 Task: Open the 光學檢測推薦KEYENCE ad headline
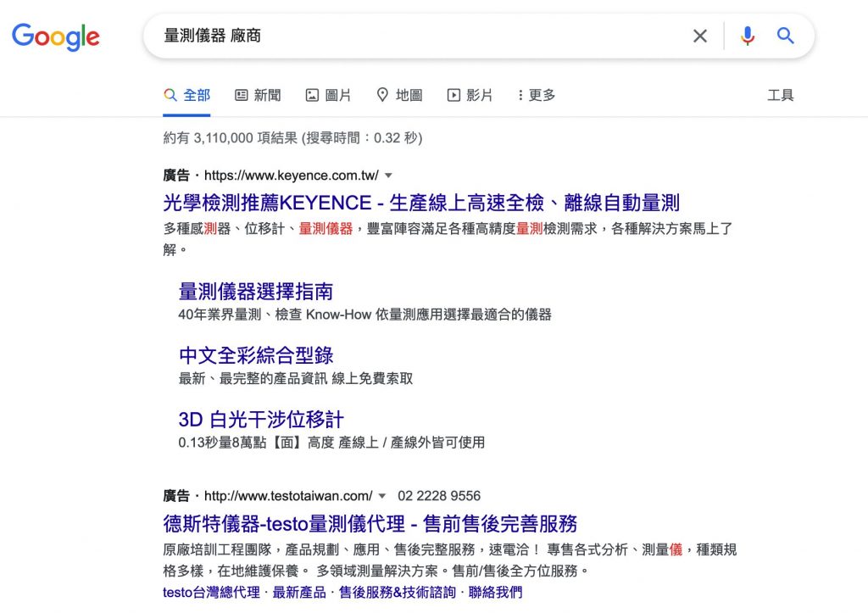tap(421, 203)
